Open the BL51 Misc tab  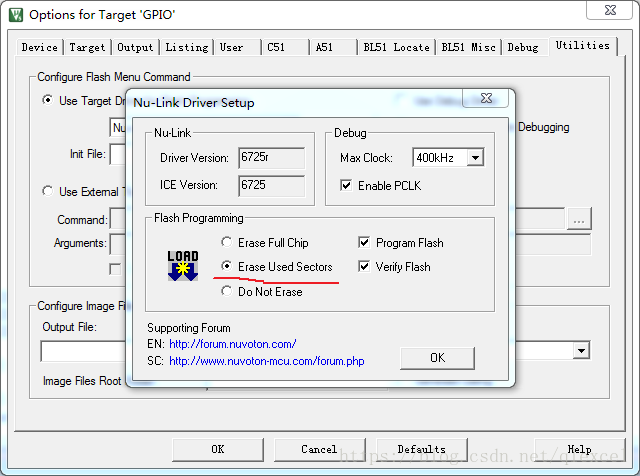coord(468,47)
